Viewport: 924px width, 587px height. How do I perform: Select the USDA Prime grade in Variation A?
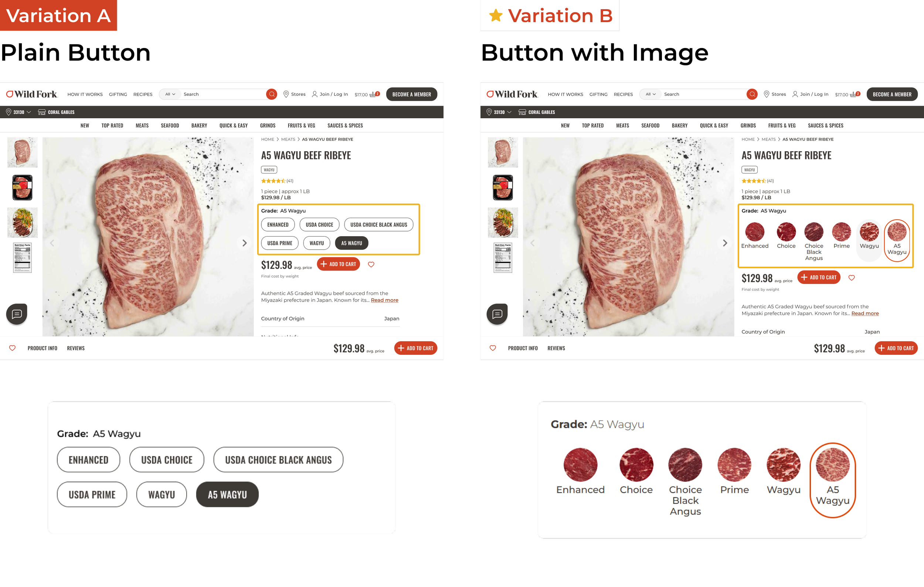(280, 243)
